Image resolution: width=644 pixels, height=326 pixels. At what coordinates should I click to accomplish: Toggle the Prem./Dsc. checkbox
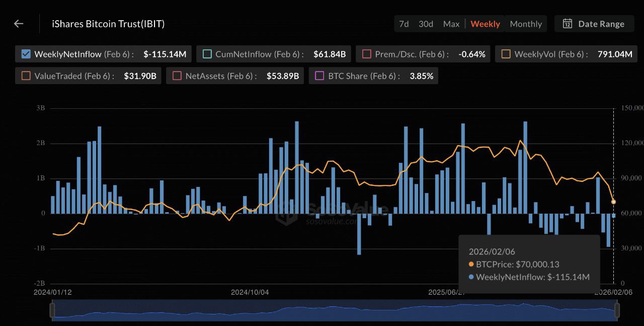[x=366, y=54]
